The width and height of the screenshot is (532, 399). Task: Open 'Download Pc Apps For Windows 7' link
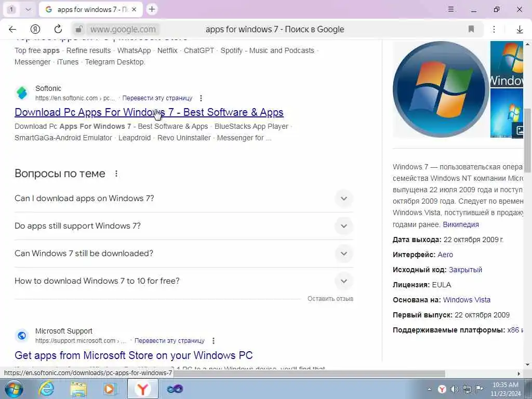coord(149,112)
